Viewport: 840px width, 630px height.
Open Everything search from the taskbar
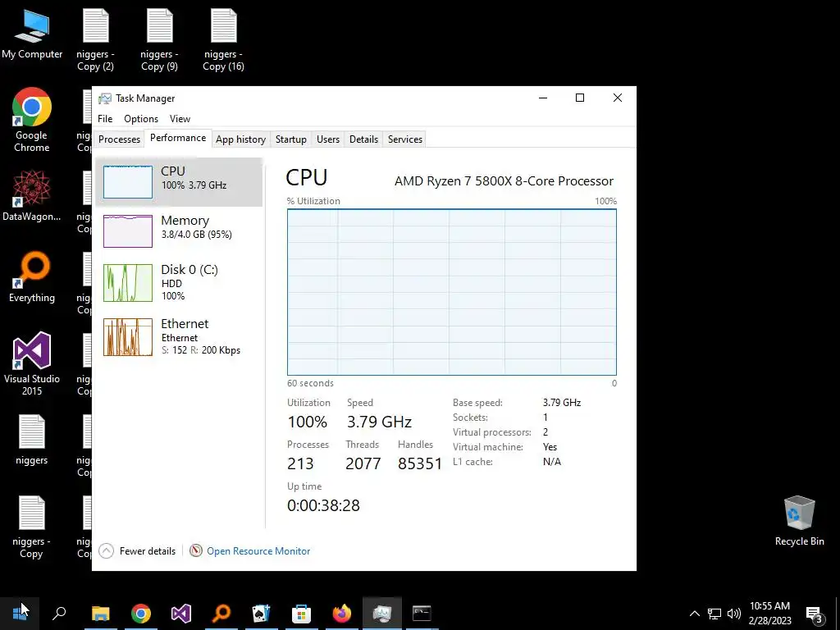(x=221, y=614)
